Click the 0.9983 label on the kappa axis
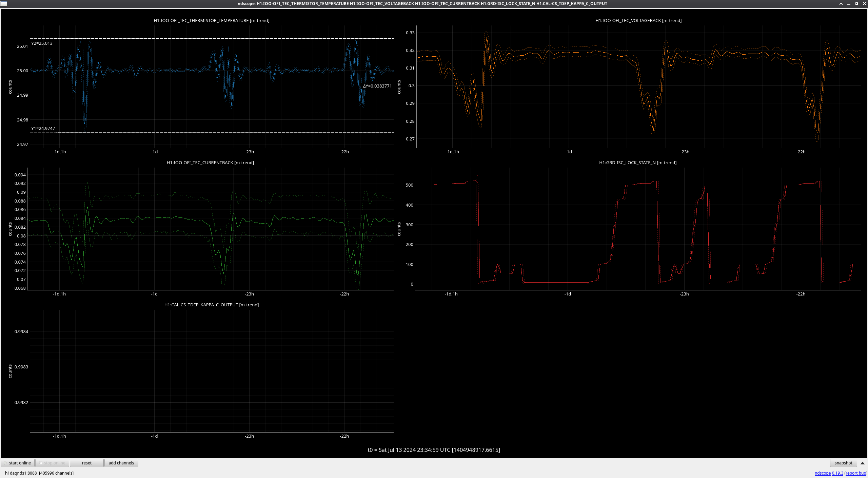 [21, 367]
